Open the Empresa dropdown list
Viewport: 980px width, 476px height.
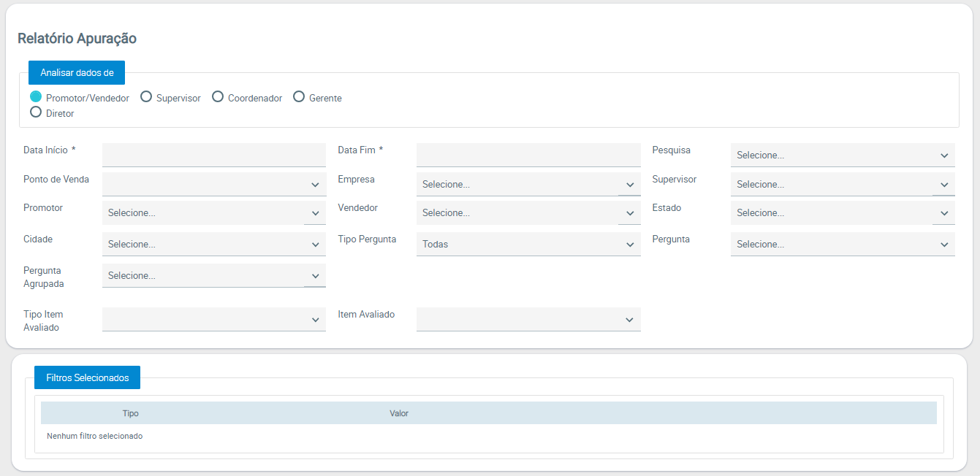point(528,184)
